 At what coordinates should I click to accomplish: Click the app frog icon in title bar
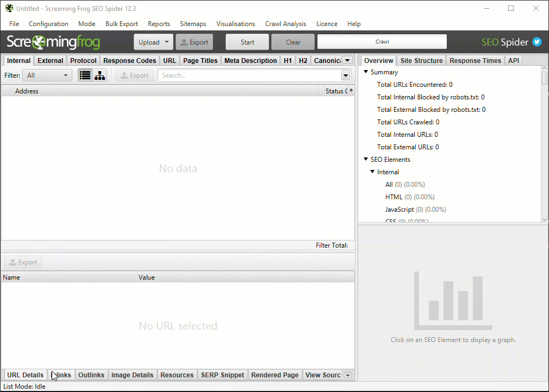tap(9, 9)
